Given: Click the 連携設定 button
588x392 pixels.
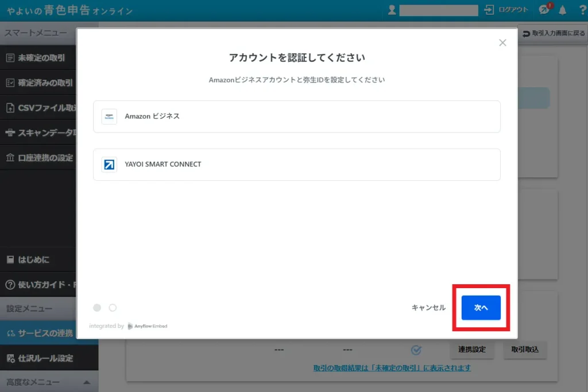Looking at the screenshot, I should pos(472,350).
